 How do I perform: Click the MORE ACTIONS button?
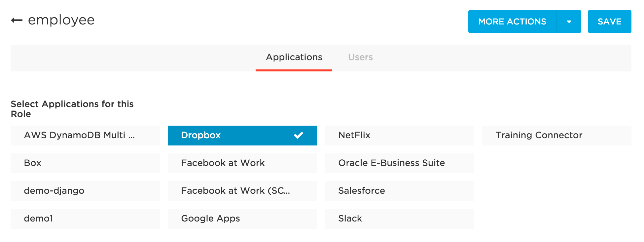pyautogui.click(x=512, y=21)
